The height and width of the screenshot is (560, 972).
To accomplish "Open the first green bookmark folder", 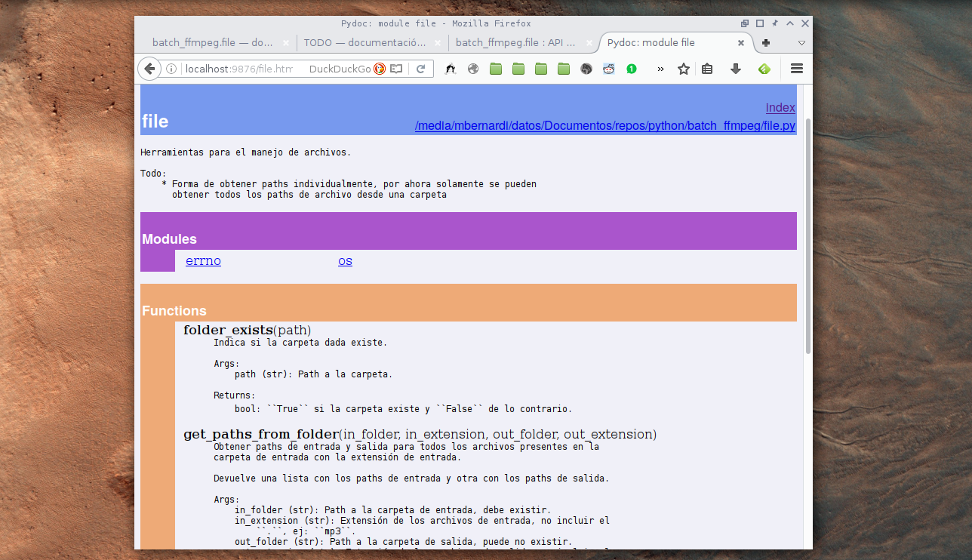I will point(496,69).
